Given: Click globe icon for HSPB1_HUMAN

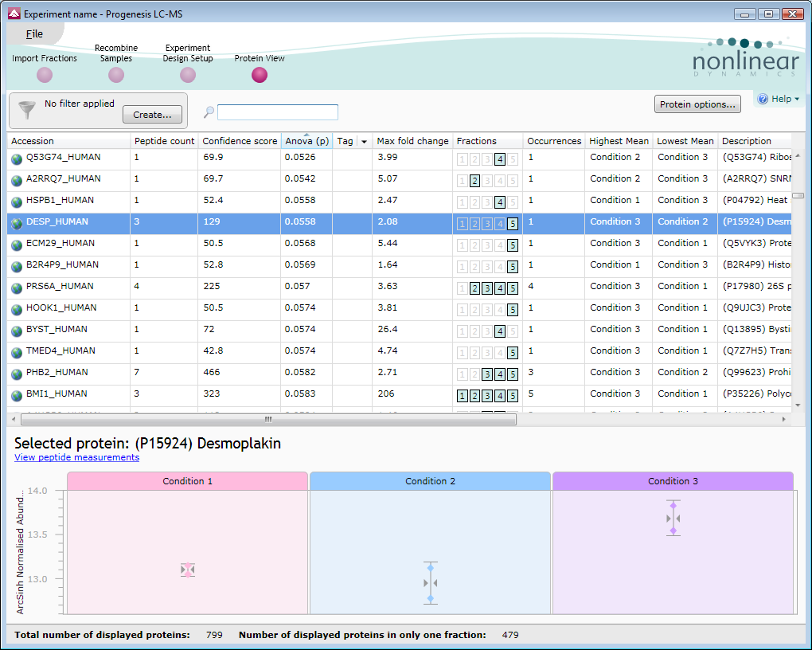Looking at the screenshot, I should (17, 202).
